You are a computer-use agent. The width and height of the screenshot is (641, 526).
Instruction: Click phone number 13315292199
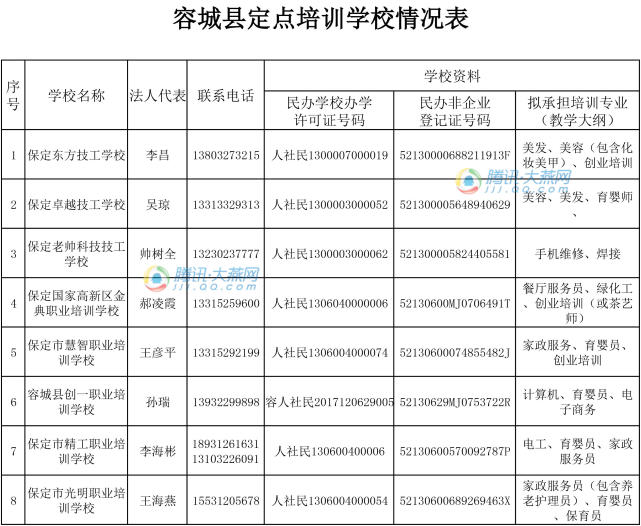click(226, 353)
